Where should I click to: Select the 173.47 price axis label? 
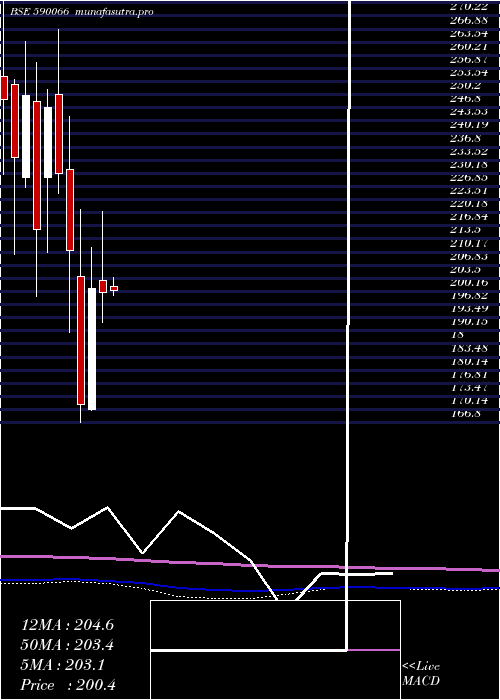pyautogui.click(x=469, y=387)
